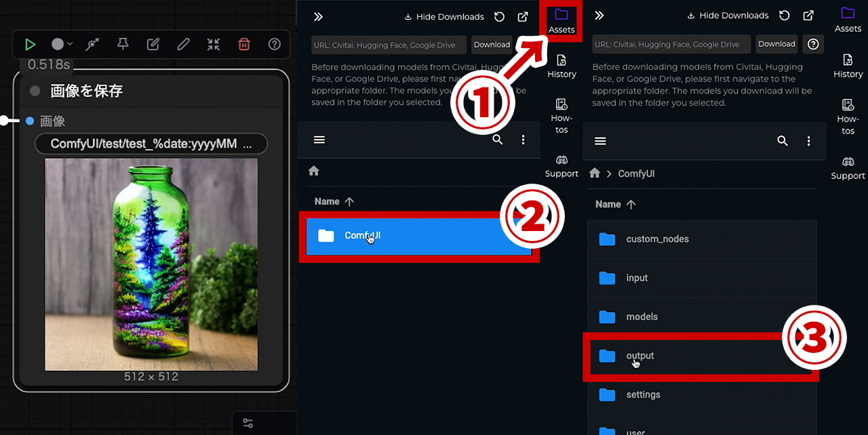
Task: Click the Download button in the left panel
Action: tap(492, 45)
